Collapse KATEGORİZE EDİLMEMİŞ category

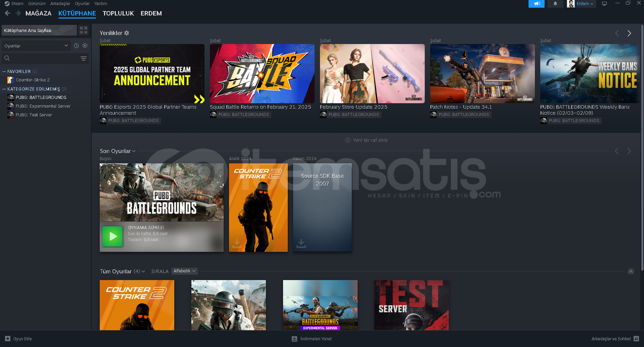tap(4, 89)
